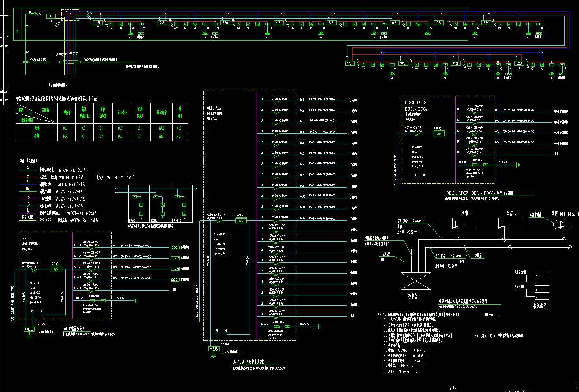Click the MEB box below the AL1, AL2 panel

click(214, 348)
